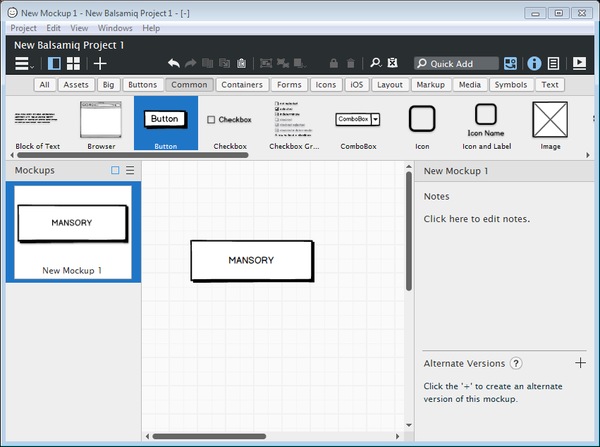Open the Edit menu
The image size is (600, 447).
pyautogui.click(x=53, y=28)
